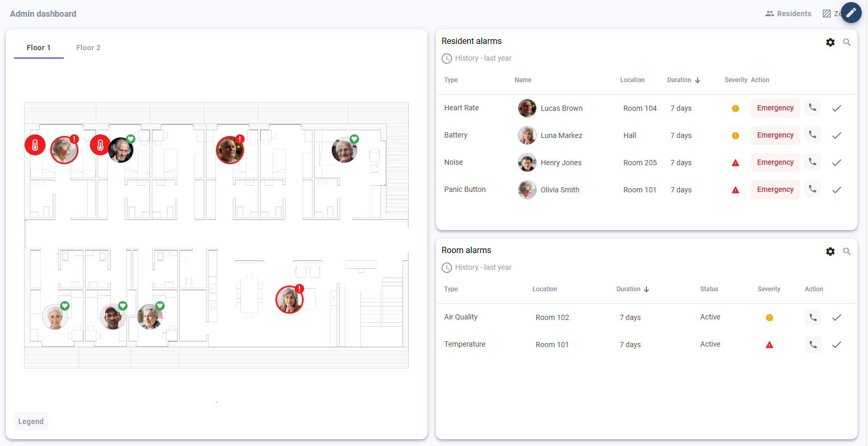Search within Room alarms

pyautogui.click(x=847, y=251)
